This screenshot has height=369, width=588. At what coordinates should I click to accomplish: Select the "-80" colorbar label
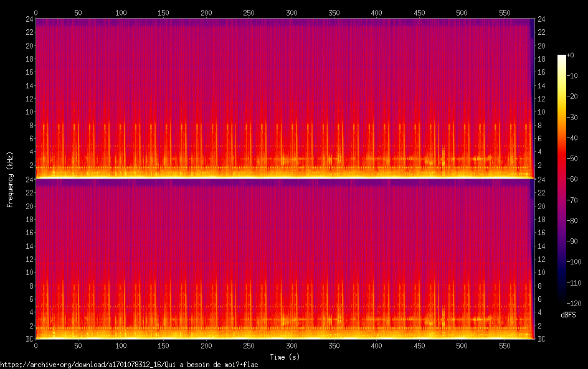[572, 221]
